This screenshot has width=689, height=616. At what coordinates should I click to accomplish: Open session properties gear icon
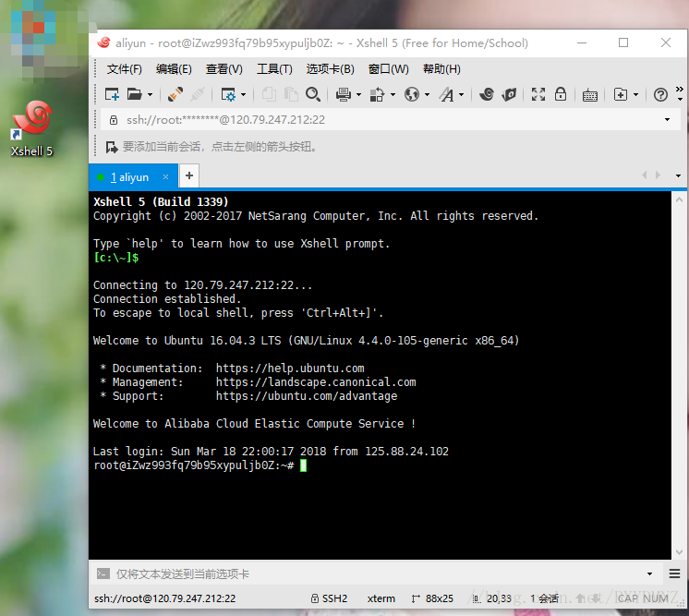(228, 94)
